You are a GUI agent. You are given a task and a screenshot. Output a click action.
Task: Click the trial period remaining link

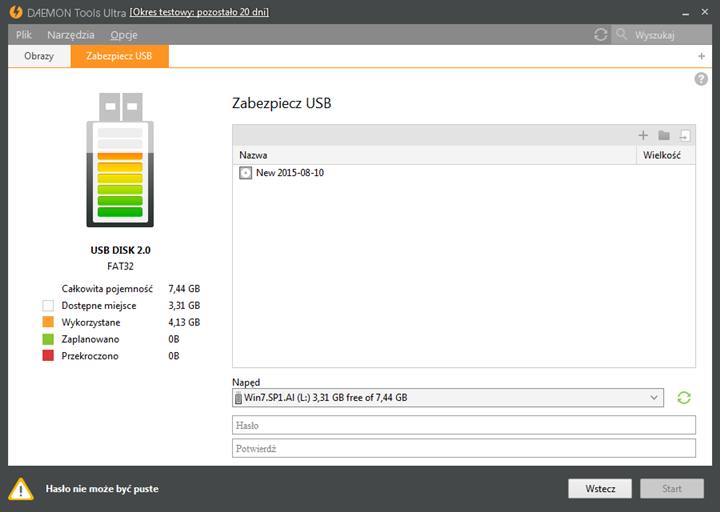coord(199,12)
